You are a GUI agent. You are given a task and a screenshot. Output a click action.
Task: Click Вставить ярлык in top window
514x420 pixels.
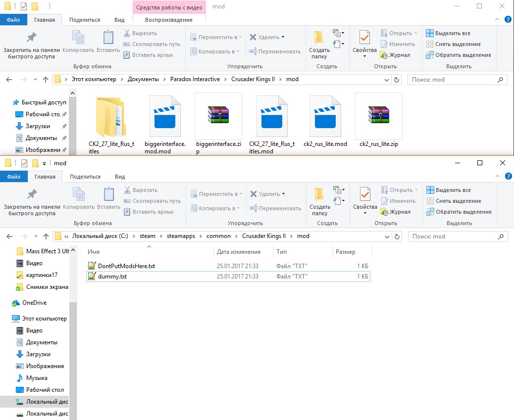pyautogui.click(x=148, y=55)
